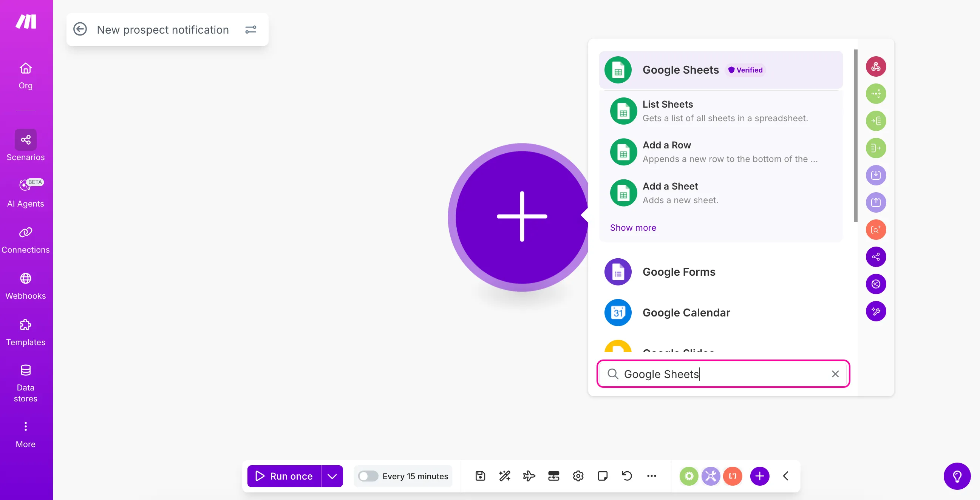Click the back arrow next to scenario name
980x500 pixels.
[80, 29]
